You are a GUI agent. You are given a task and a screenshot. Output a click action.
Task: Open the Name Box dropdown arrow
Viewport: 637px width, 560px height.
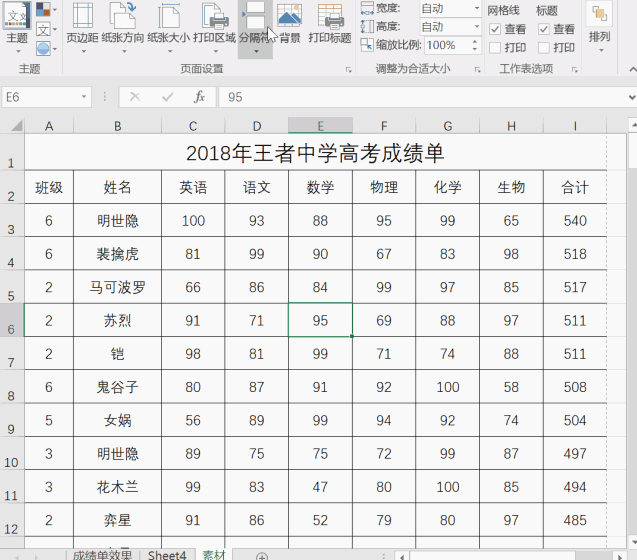point(84,97)
